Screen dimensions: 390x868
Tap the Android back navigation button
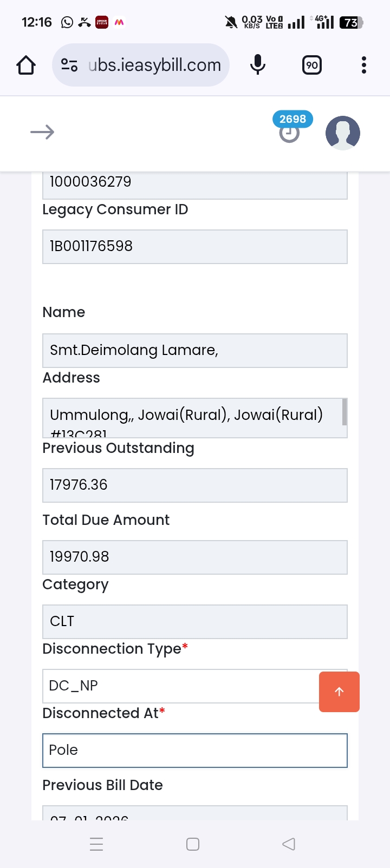click(x=289, y=844)
